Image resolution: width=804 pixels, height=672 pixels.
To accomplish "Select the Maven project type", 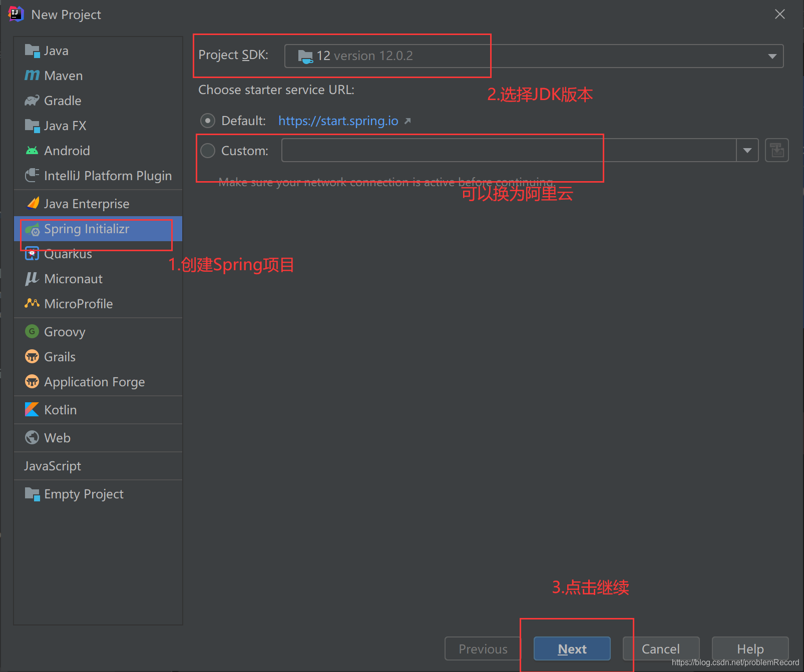I will pos(98,76).
